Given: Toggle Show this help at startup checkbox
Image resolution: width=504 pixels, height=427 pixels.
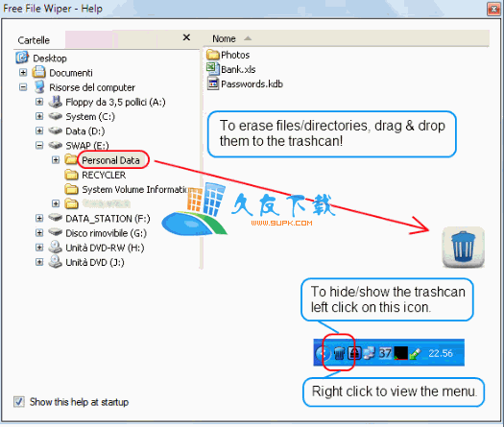Looking at the screenshot, I should tap(18, 402).
